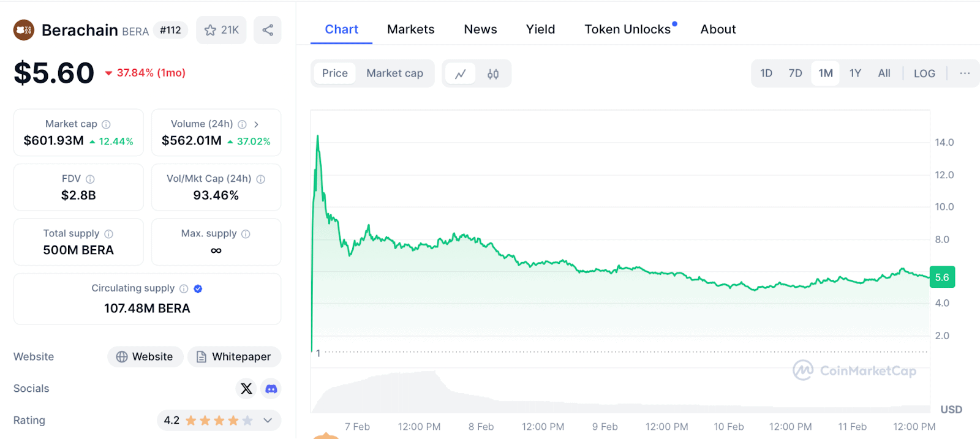Click the share icon next to Berachain
Image resolution: width=980 pixels, height=439 pixels.
coord(268,30)
